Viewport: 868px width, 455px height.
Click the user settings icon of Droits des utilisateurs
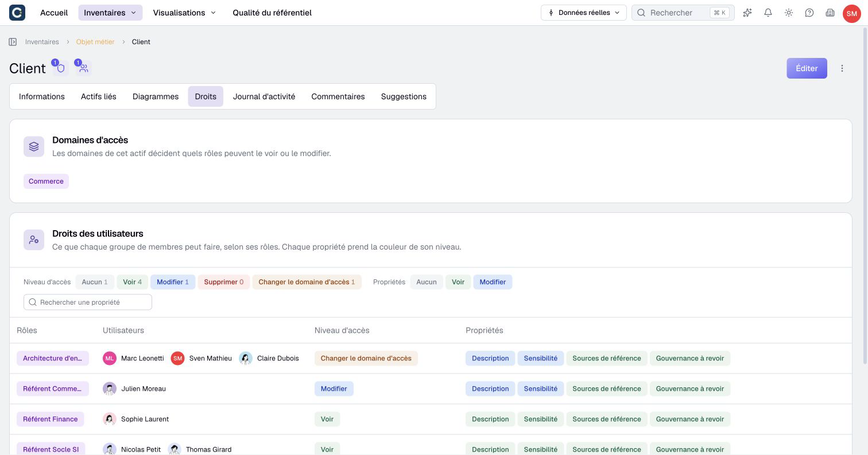(34, 240)
